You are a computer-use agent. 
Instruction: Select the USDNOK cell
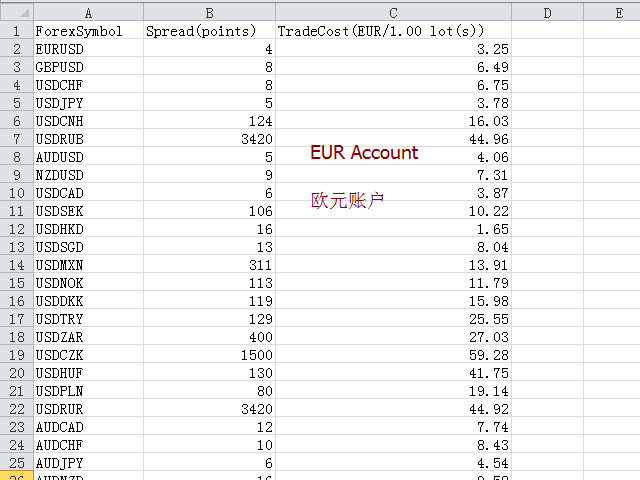click(x=89, y=283)
